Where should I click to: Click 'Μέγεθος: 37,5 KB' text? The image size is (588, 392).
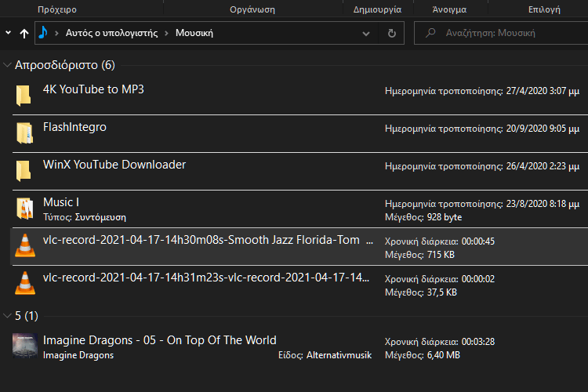[x=421, y=292]
